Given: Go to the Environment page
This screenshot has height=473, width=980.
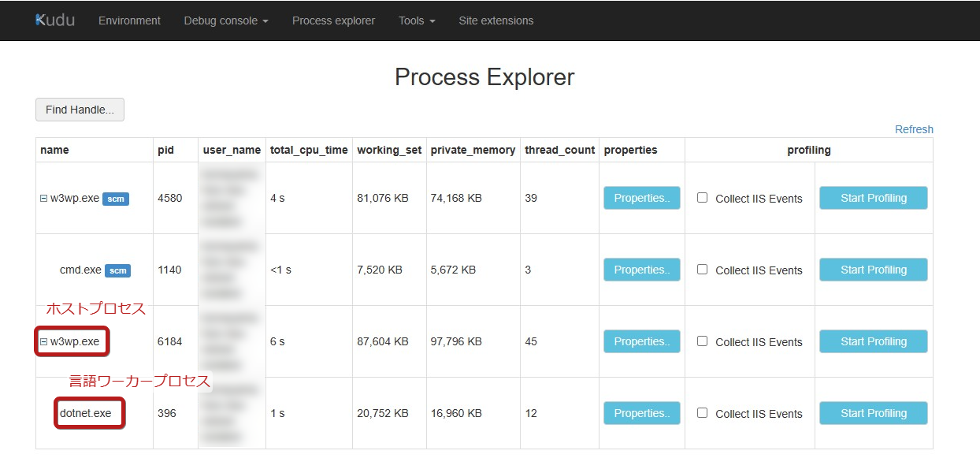Looking at the screenshot, I should pos(129,20).
